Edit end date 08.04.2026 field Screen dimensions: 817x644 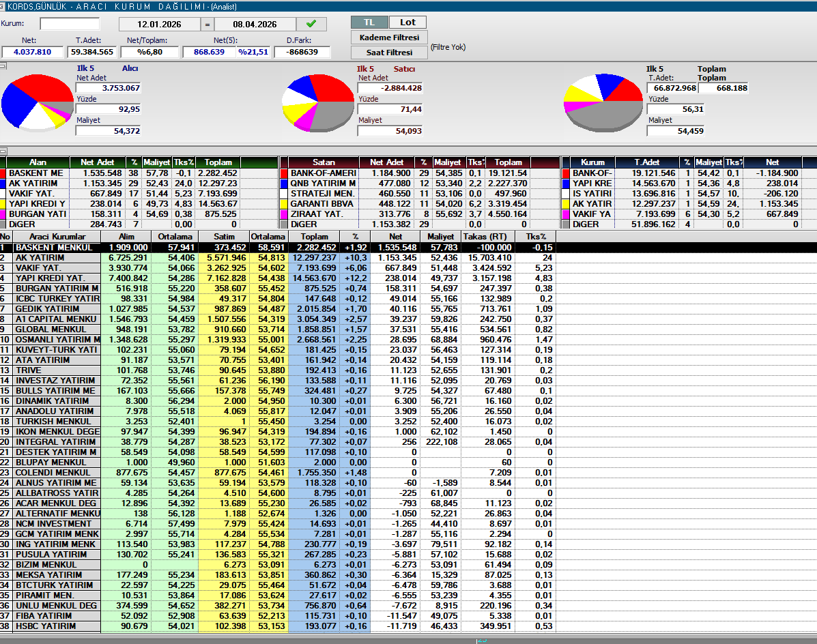point(255,25)
